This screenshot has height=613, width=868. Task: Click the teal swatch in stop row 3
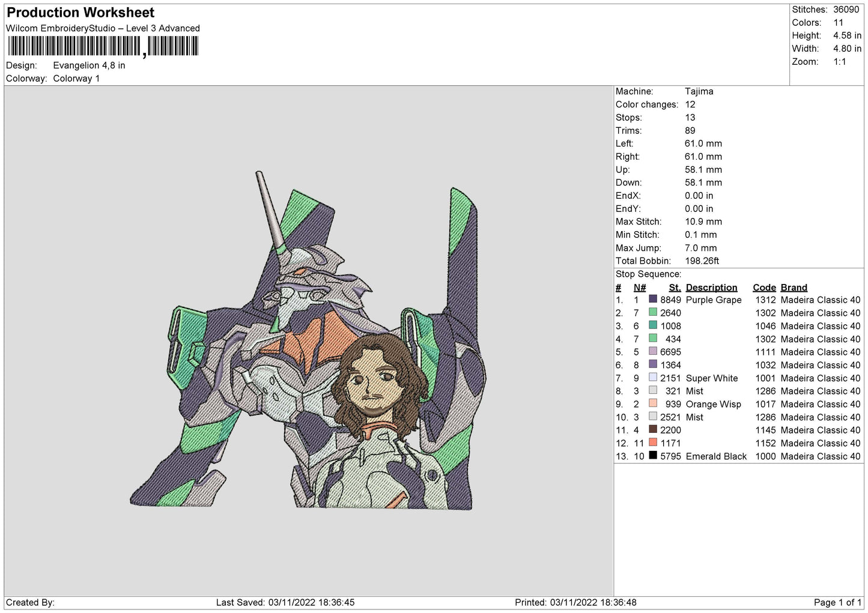point(653,325)
